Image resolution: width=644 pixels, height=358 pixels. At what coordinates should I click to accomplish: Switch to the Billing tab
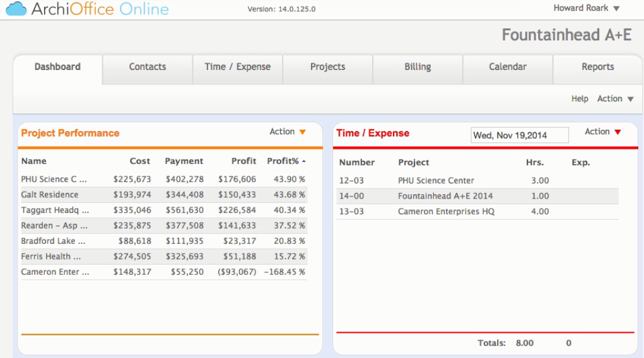[x=418, y=67]
